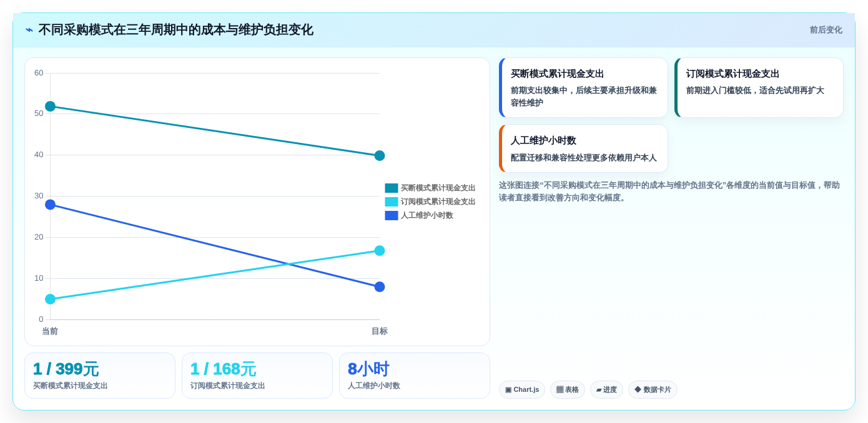The image size is (868, 423).
Task: Click text 配置迁移和兼容性处理更多依赖用户本人
Action: click(584, 158)
